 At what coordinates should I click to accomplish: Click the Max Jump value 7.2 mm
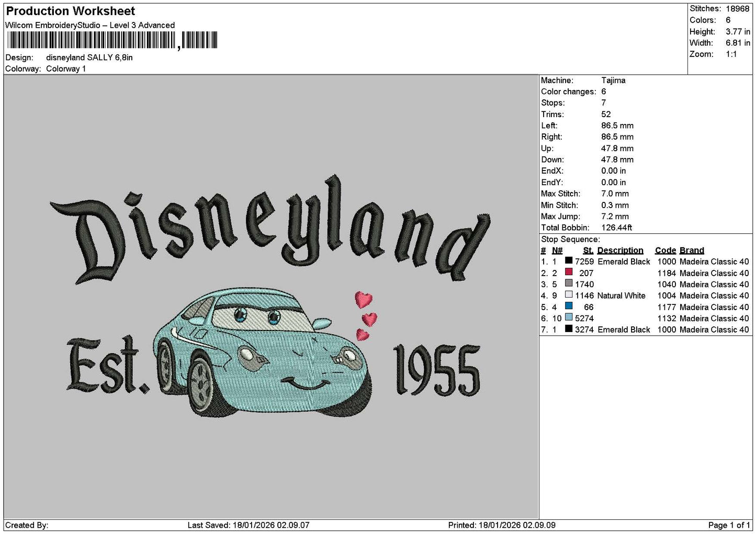click(x=615, y=217)
